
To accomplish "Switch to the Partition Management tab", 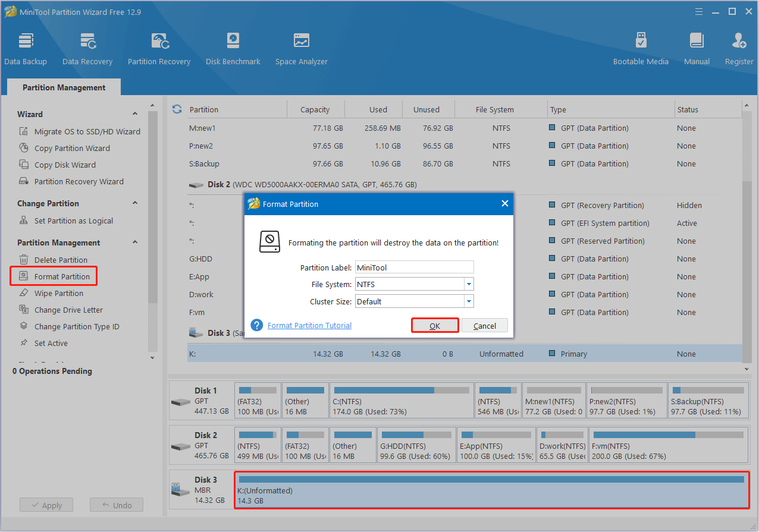I will click(63, 87).
